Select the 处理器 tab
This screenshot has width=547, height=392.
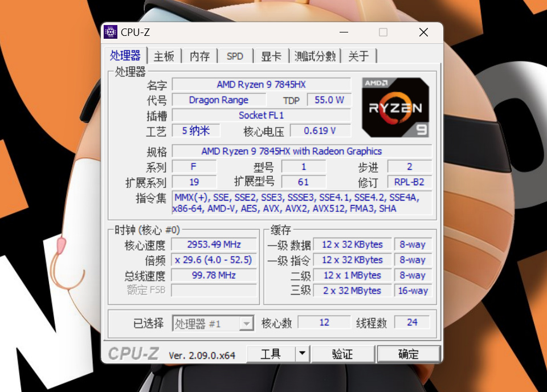coord(125,55)
